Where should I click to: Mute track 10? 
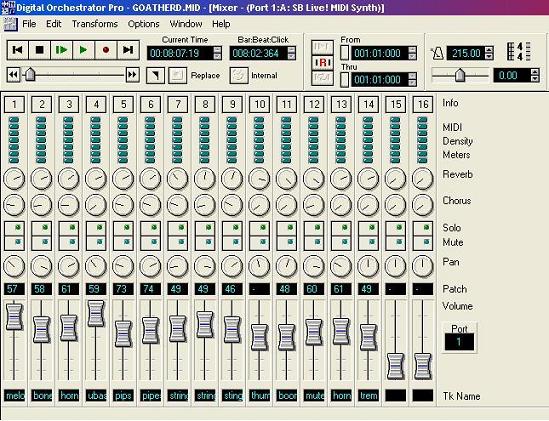click(259, 243)
